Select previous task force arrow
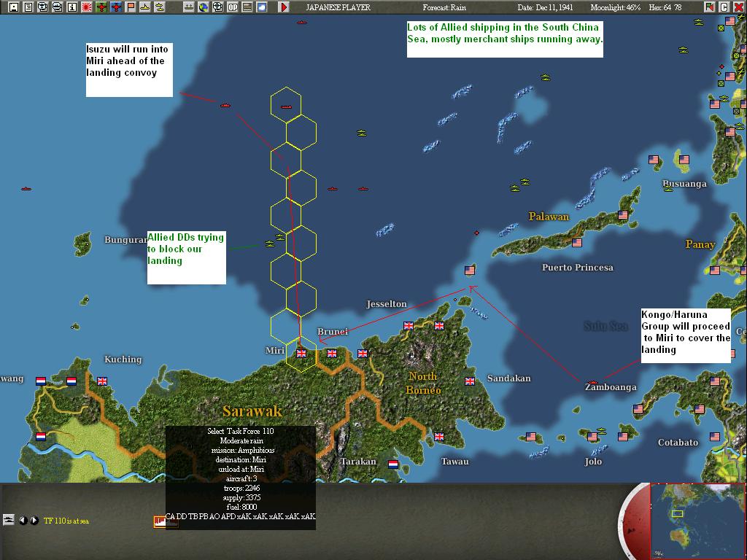747x560 pixels. pos(23,521)
